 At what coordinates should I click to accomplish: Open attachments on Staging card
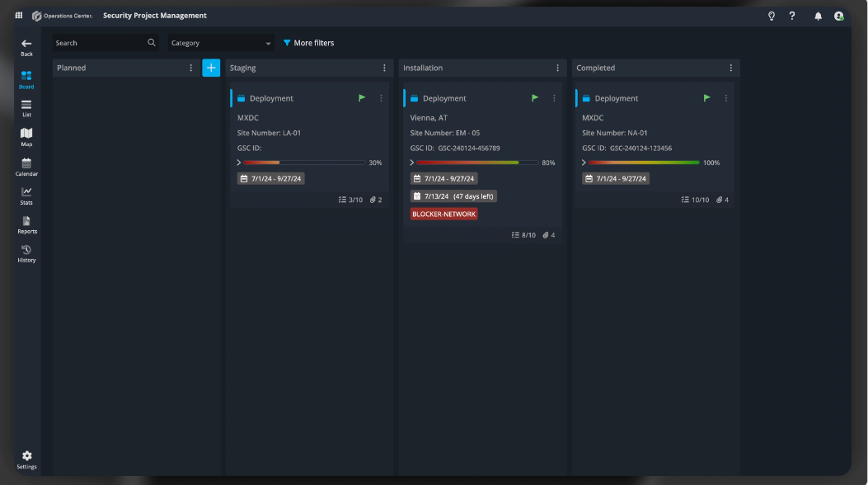[376, 200]
